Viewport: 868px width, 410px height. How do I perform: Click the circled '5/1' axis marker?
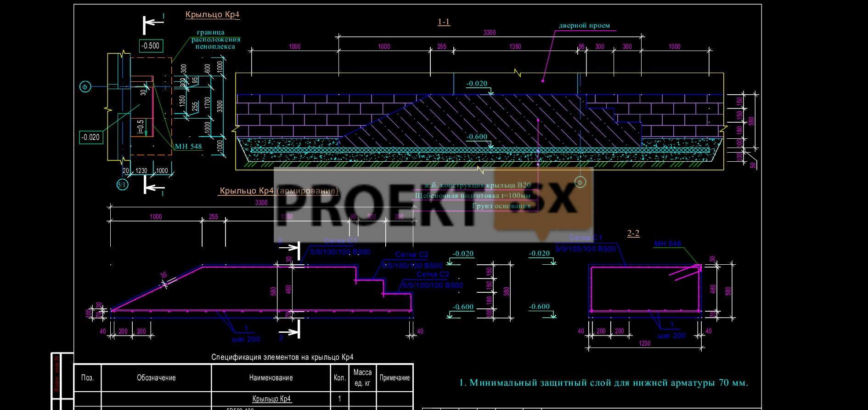click(x=122, y=185)
